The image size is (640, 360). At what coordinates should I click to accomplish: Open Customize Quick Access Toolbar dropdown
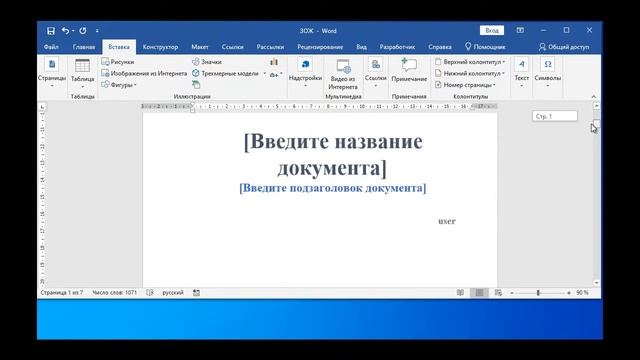97,31
